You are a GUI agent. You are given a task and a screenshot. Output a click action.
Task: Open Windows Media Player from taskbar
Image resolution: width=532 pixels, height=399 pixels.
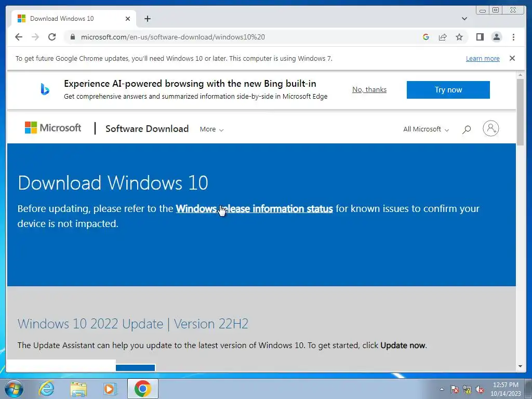click(109, 389)
